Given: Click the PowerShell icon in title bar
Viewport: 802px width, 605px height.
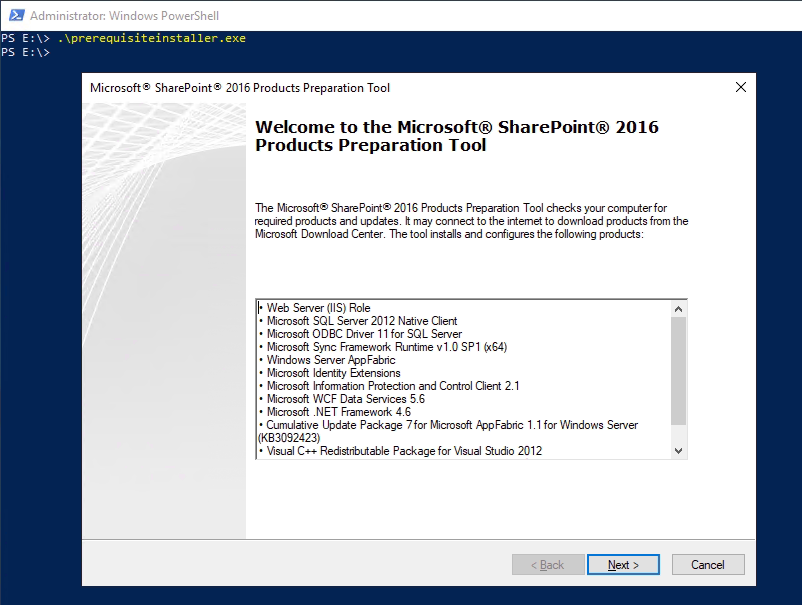Looking at the screenshot, I should [x=16, y=15].
